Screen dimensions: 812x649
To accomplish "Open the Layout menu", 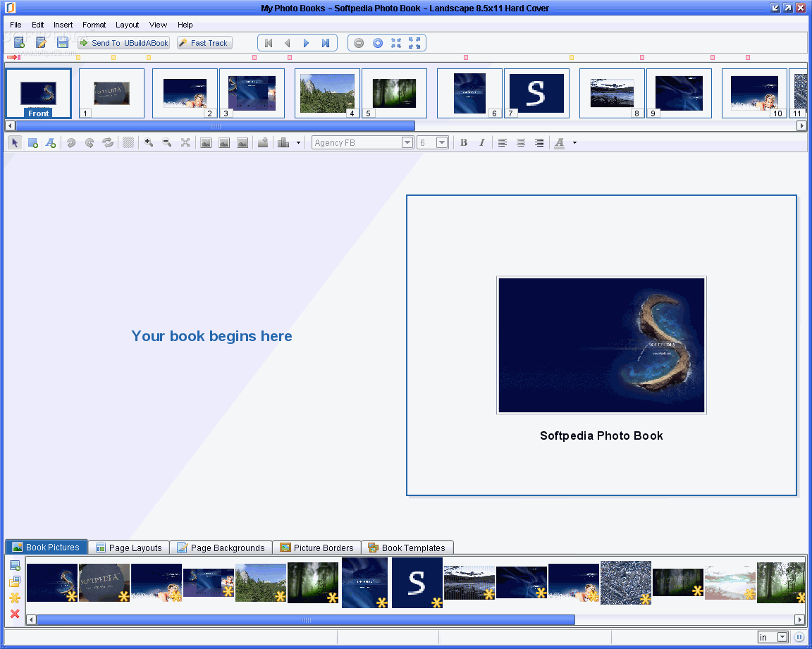I will 128,25.
